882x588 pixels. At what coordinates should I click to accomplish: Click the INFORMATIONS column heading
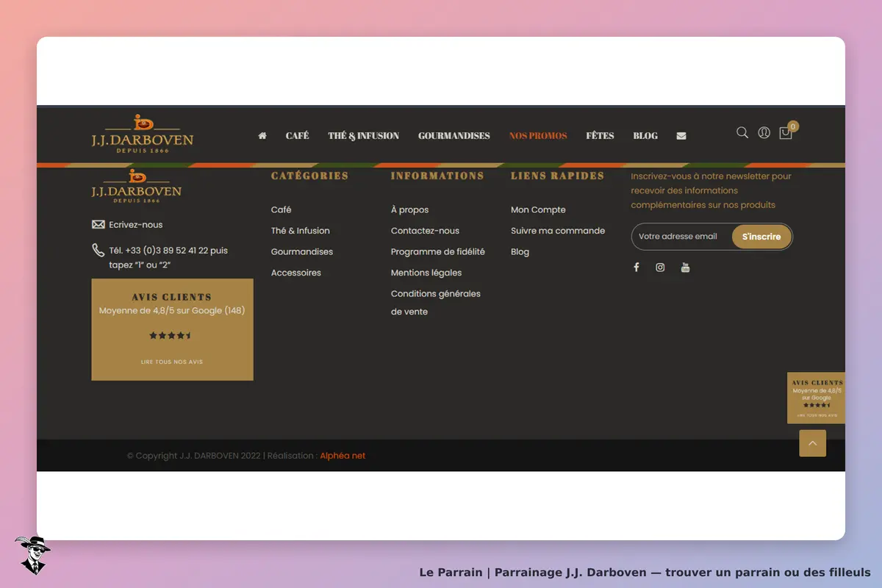[x=437, y=176]
